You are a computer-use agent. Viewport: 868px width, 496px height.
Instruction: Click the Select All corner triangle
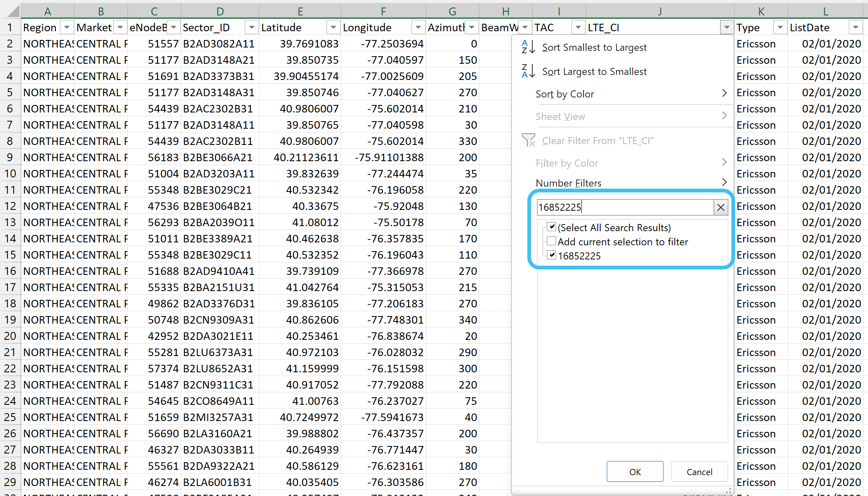12,11
